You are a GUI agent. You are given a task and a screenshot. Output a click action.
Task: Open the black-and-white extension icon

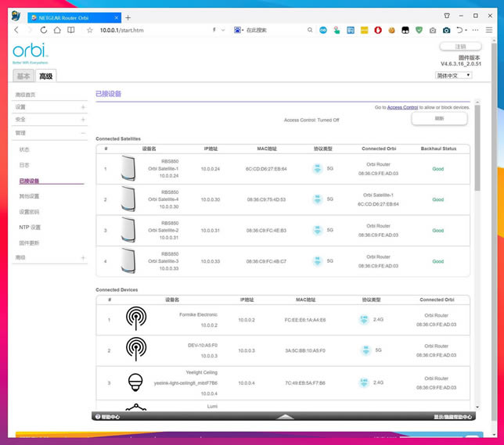(405, 31)
